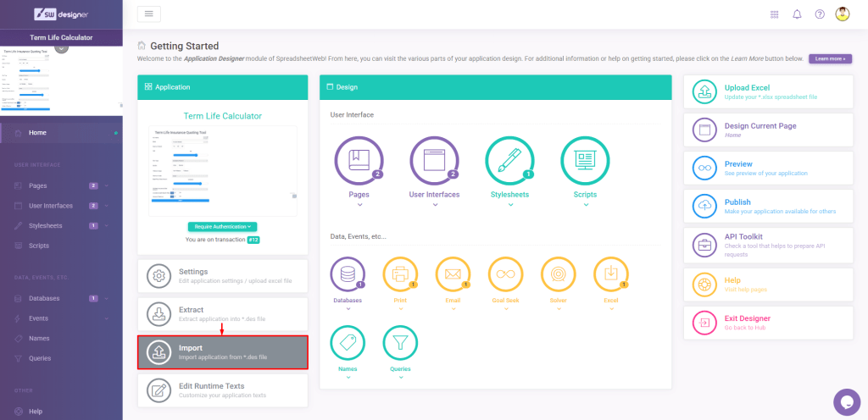Select Events in sidebar
The image size is (868, 420).
[61, 318]
